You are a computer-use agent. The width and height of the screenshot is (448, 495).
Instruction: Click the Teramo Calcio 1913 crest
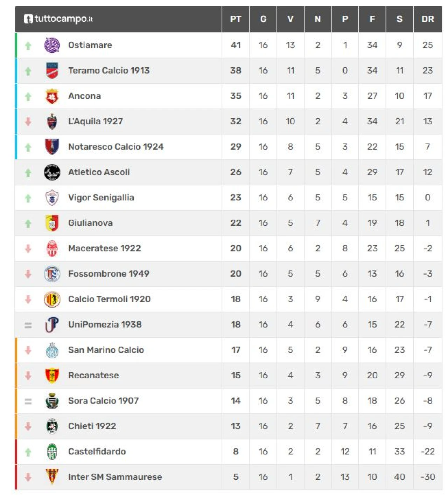52,70
